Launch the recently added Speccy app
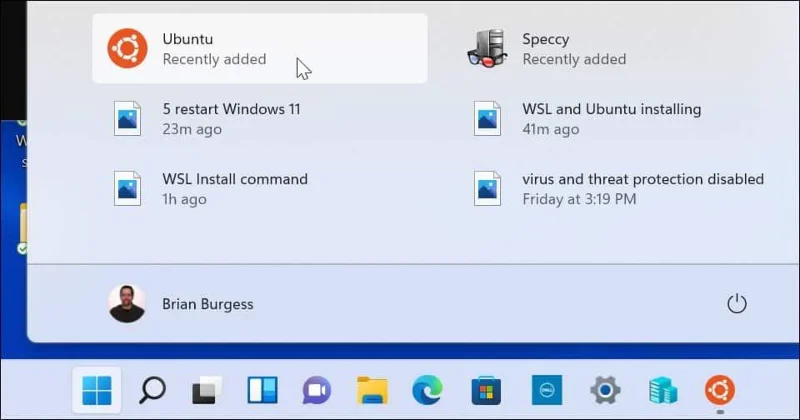 coord(620,48)
